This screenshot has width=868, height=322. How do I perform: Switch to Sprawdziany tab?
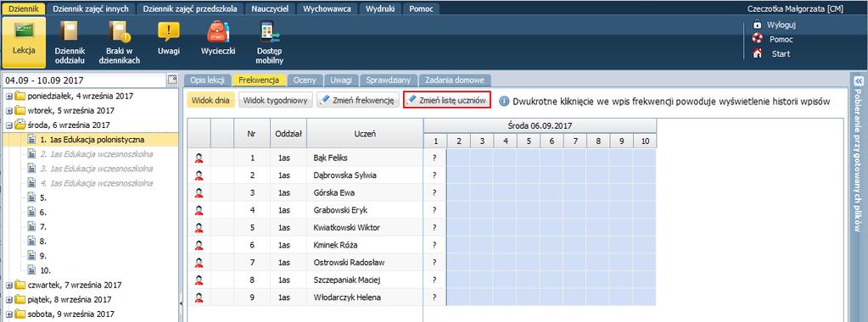[x=389, y=80]
